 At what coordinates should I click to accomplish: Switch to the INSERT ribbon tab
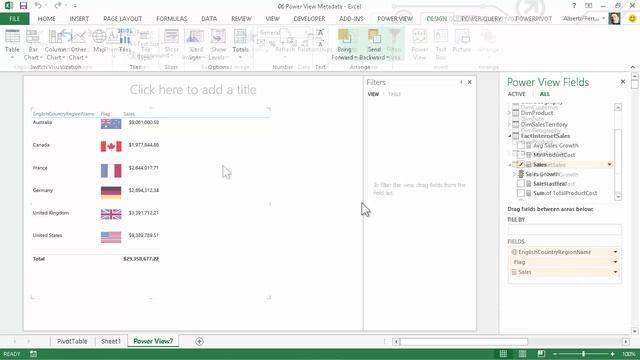point(79,19)
